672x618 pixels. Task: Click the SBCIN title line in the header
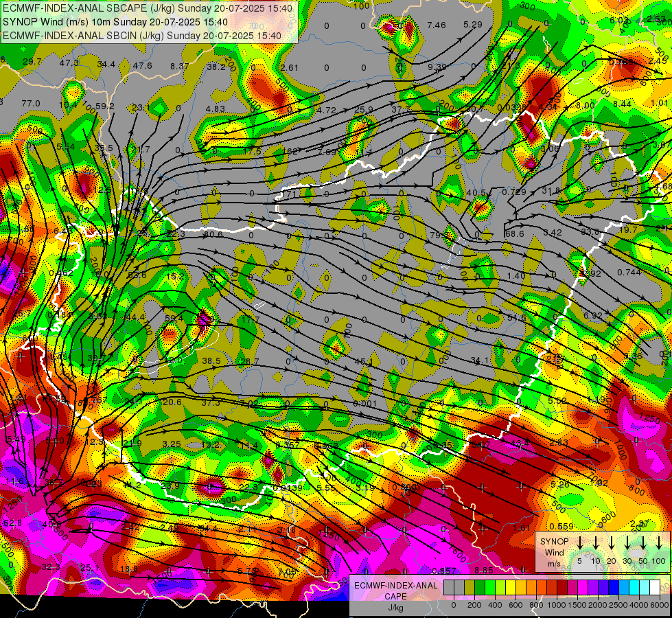142,36
